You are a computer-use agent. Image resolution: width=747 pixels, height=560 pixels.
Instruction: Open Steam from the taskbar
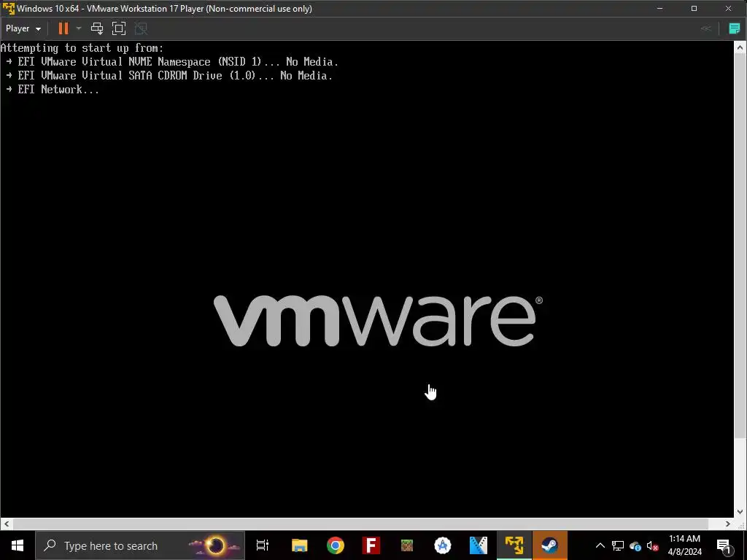[x=550, y=545]
